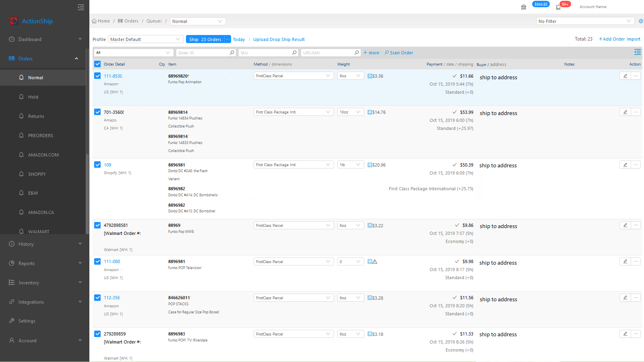This screenshot has width=644, height=362.
Task: Open the notifications bell with 99+ badge
Action: tap(558, 7)
